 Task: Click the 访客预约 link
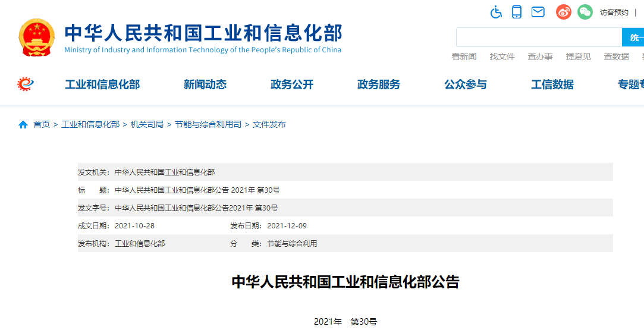pyautogui.click(x=614, y=12)
